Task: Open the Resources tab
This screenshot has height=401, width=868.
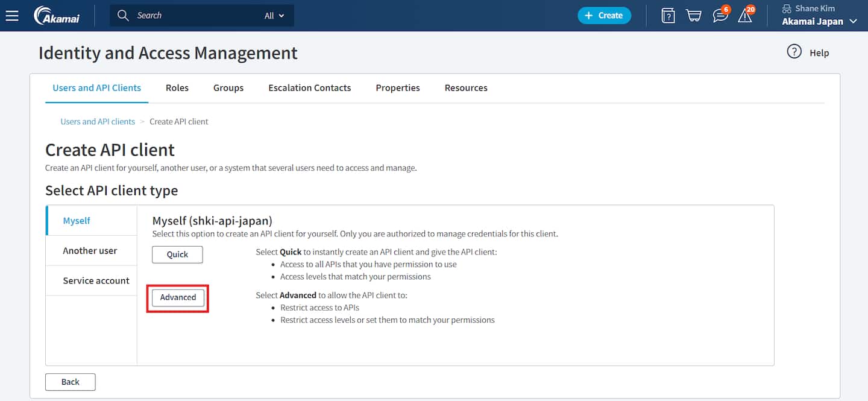Action: click(x=466, y=88)
